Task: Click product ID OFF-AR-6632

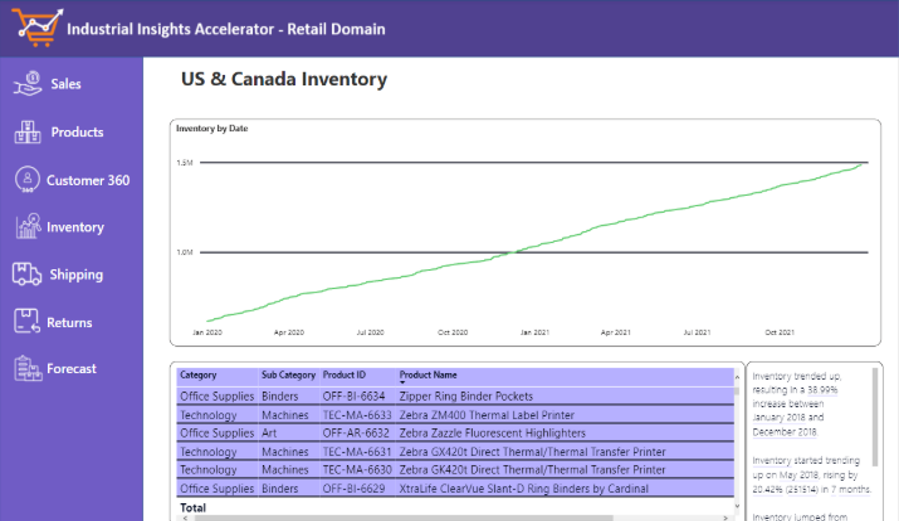Action: pos(355,433)
